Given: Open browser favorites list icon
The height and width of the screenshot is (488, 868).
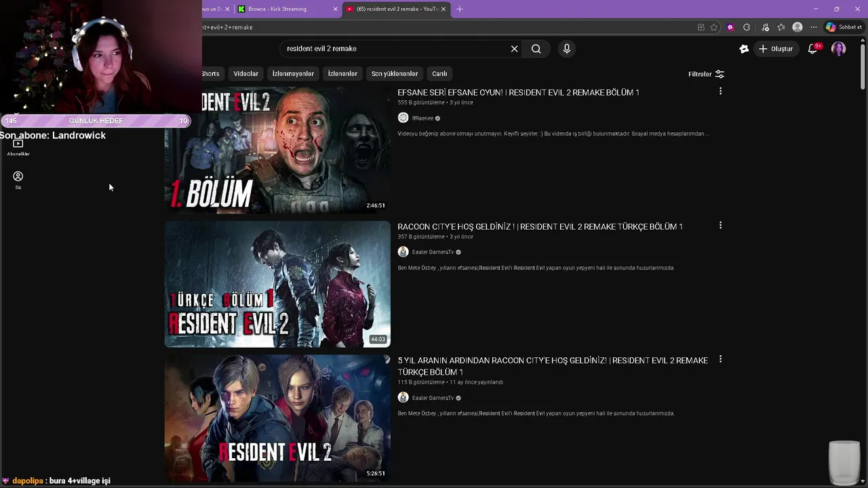Looking at the screenshot, I should pos(781,27).
